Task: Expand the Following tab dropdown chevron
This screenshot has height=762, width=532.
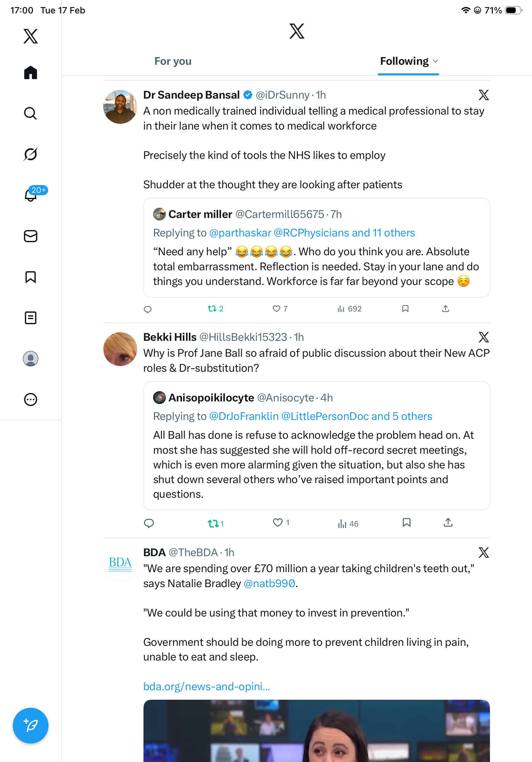Action: (x=435, y=61)
